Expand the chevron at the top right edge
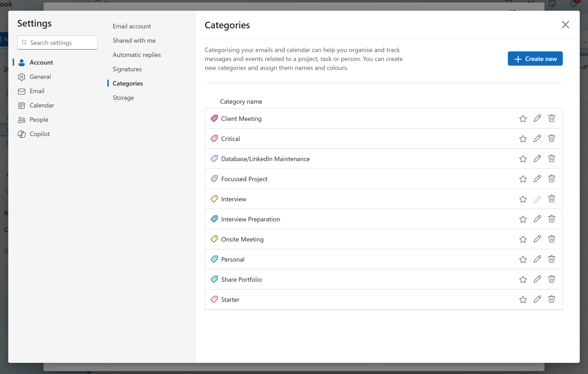 [585, 42]
